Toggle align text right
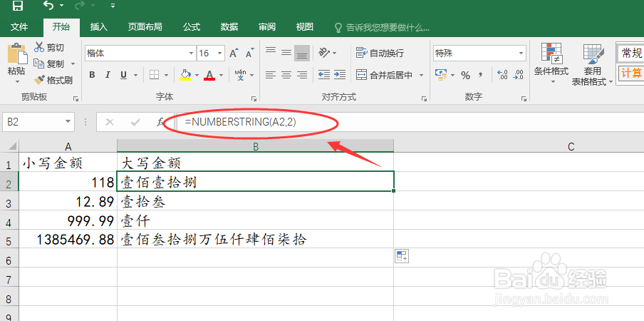644x321 pixels. [x=302, y=75]
